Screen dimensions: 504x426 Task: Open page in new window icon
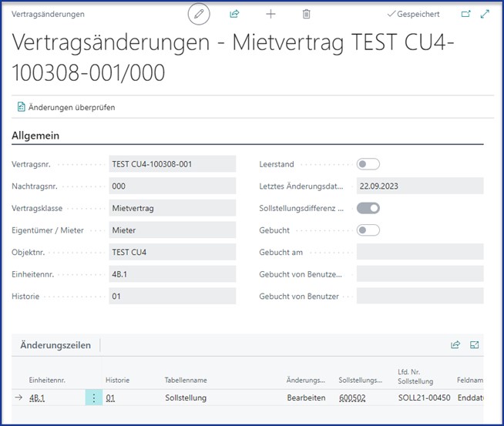465,14
